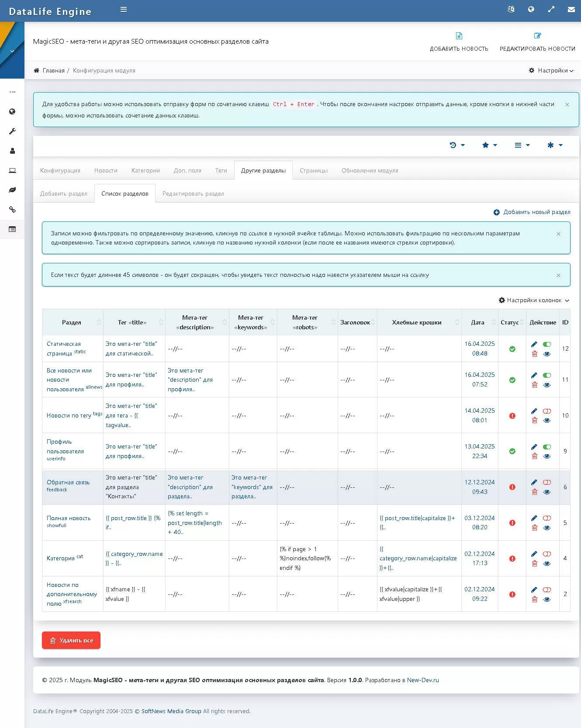Preview Статическая страница with eye icon
The height and width of the screenshot is (728, 581).
click(547, 354)
